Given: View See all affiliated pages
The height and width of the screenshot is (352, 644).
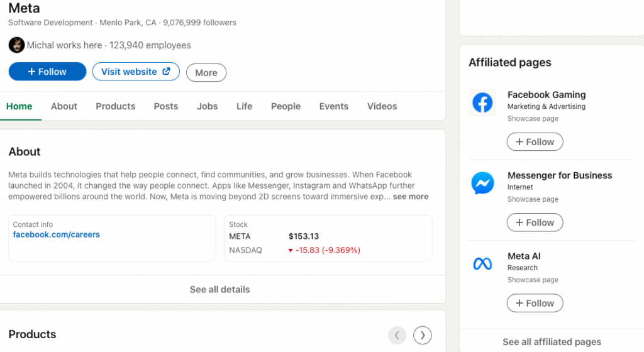Looking at the screenshot, I should click(x=552, y=342).
